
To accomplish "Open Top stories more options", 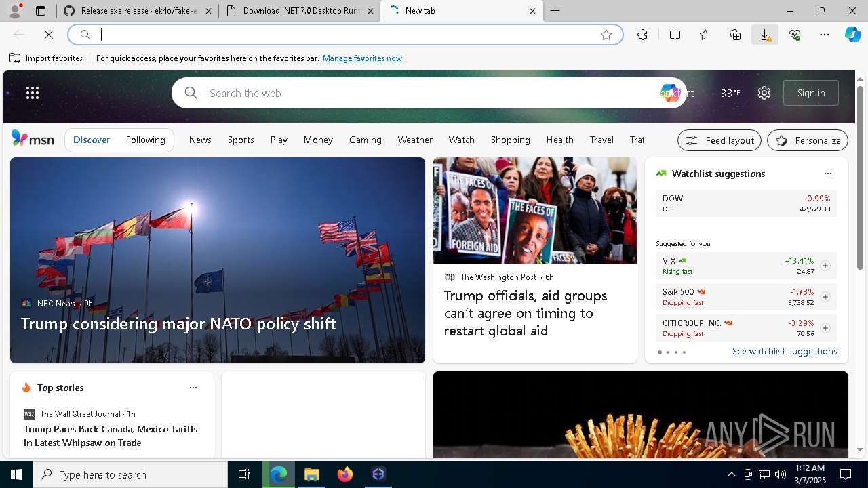I will click(193, 388).
